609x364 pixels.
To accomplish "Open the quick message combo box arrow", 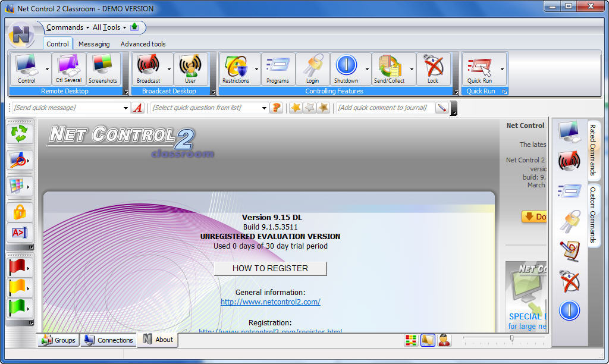I will pyautogui.click(x=125, y=108).
